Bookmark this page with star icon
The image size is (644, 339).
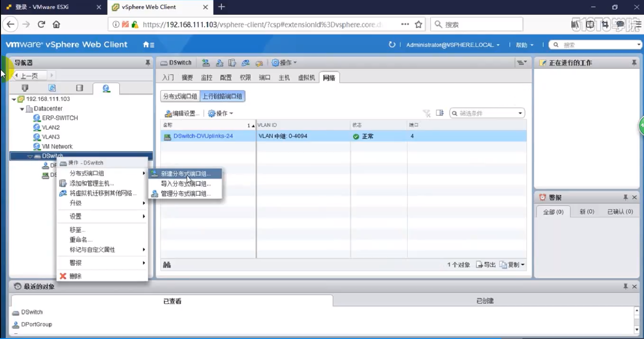click(418, 24)
